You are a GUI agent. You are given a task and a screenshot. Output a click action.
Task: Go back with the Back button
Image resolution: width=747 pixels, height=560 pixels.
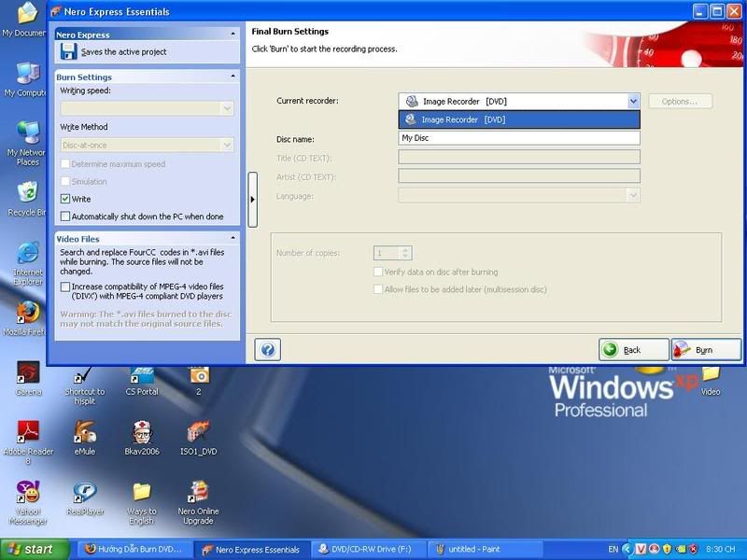pos(634,350)
